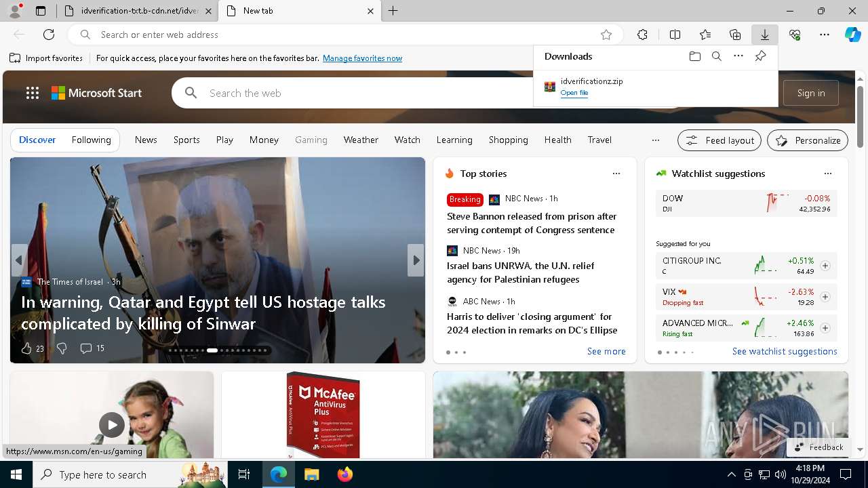
Task: Open the browser profile icon
Action: point(15,11)
